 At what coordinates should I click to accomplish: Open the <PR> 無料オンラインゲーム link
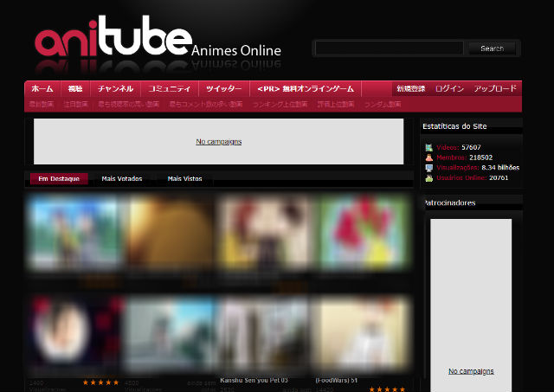click(x=306, y=88)
